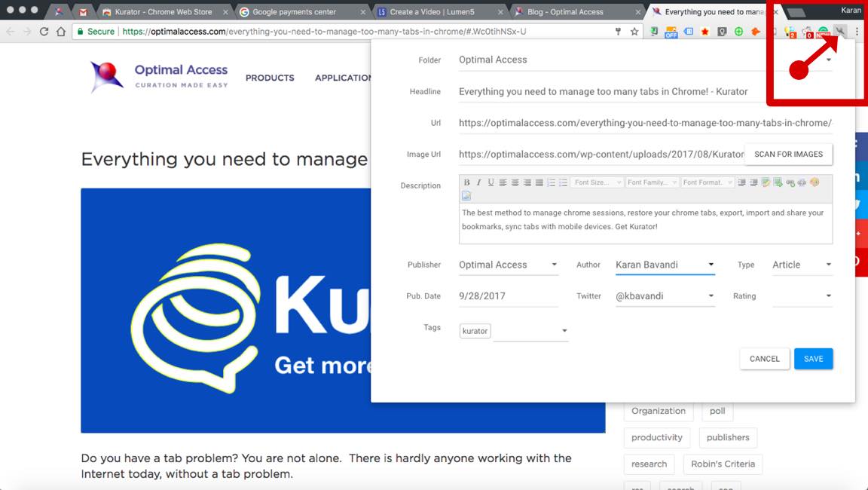The height and width of the screenshot is (490, 868).
Task: Click the poll tag link
Action: coord(717,411)
